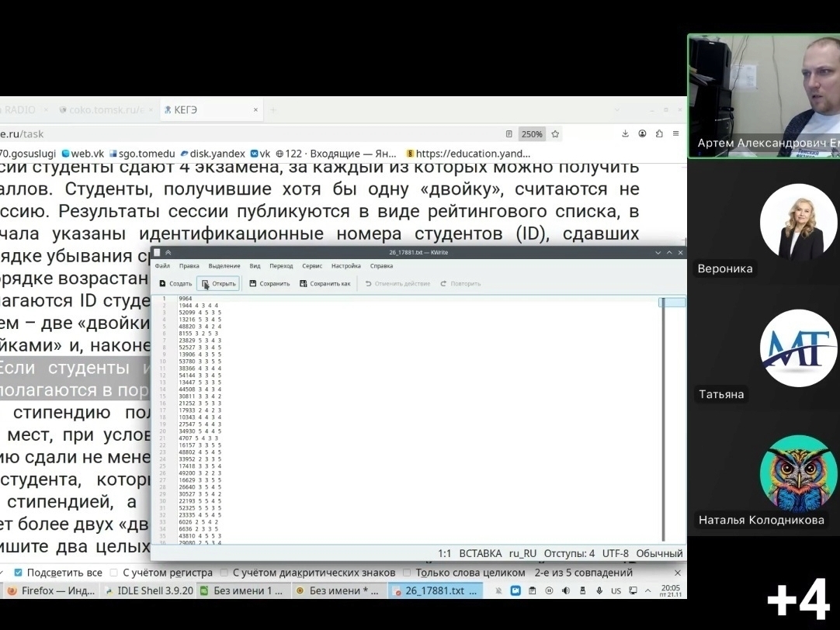The image size is (840, 630).
Task: Open the UTF-8 encoding selector in status bar
Action: 618,554
